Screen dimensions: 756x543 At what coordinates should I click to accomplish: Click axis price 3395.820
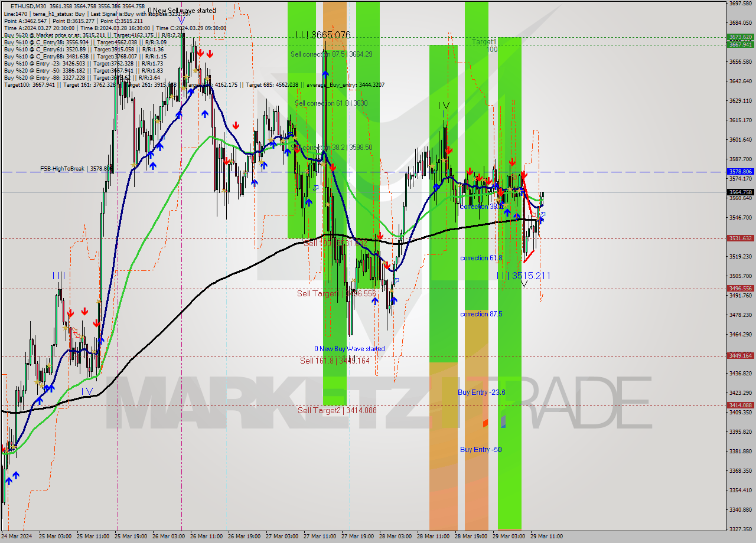coord(740,432)
